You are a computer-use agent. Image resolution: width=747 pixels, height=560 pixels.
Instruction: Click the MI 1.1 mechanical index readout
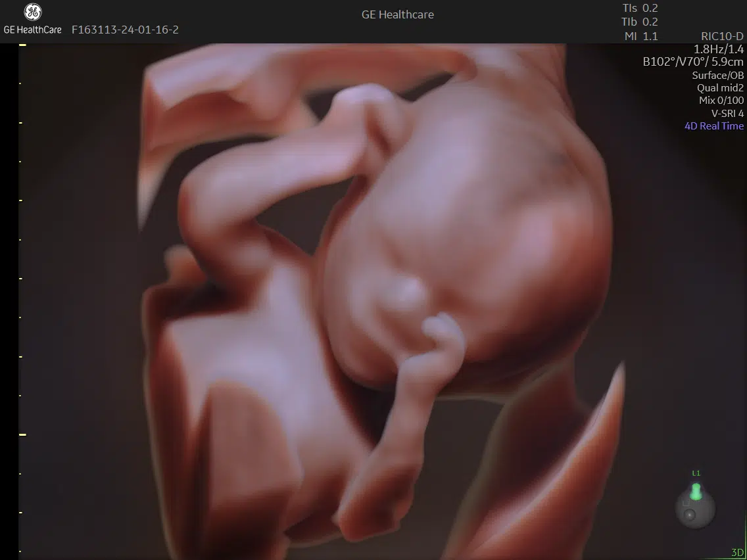640,36
